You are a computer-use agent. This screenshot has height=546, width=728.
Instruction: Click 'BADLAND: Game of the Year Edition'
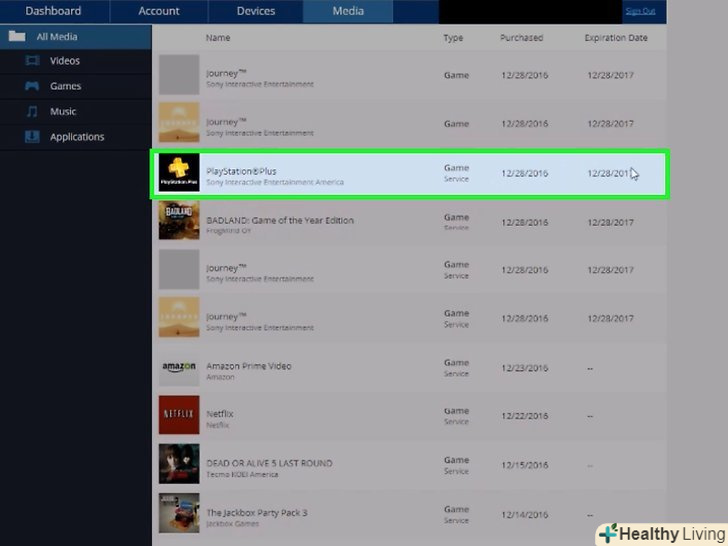[280, 220]
